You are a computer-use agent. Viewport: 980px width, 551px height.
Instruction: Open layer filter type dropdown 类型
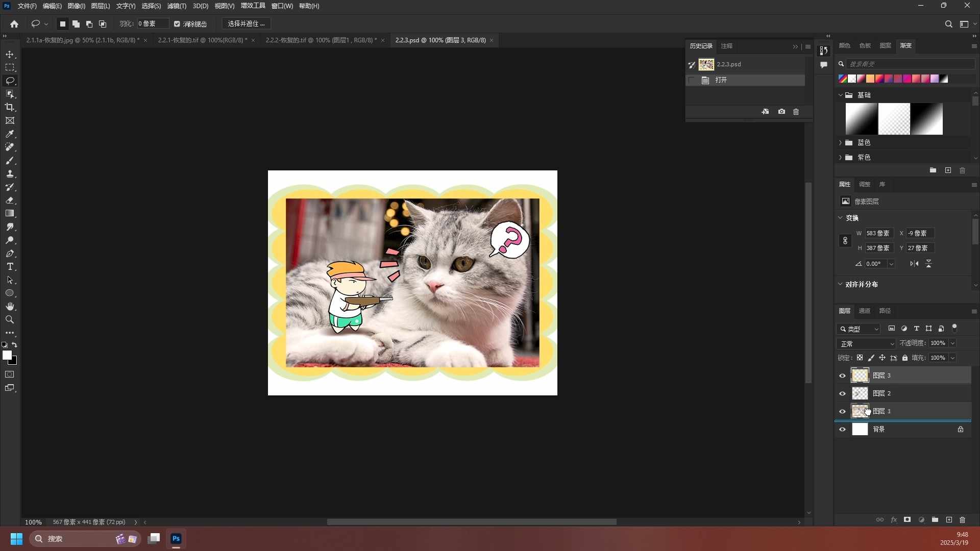click(859, 329)
